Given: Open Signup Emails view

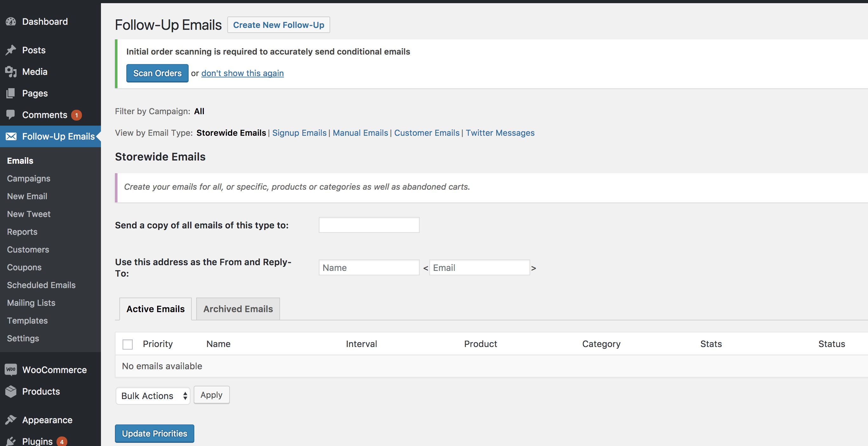Looking at the screenshot, I should click(x=299, y=133).
